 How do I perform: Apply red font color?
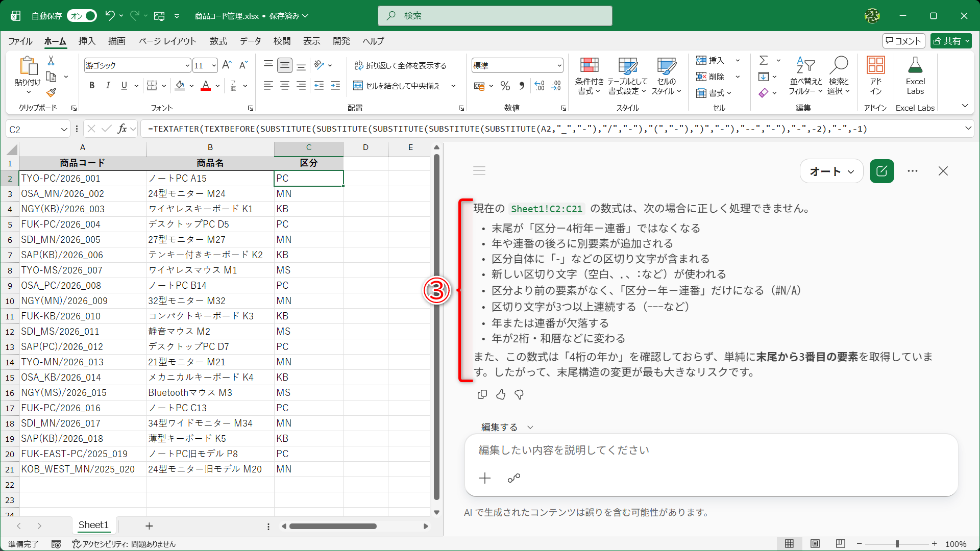pyautogui.click(x=206, y=86)
